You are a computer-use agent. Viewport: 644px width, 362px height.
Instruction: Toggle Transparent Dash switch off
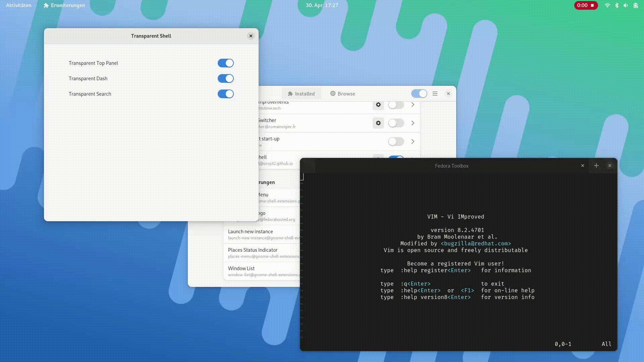[x=225, y=78]
